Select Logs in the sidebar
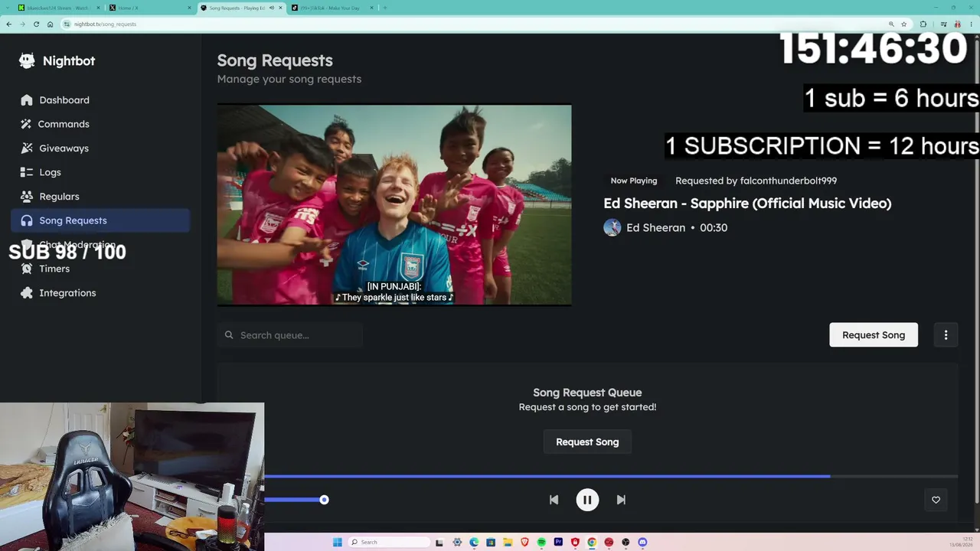 pyautogui.click(x=100, y=172)
